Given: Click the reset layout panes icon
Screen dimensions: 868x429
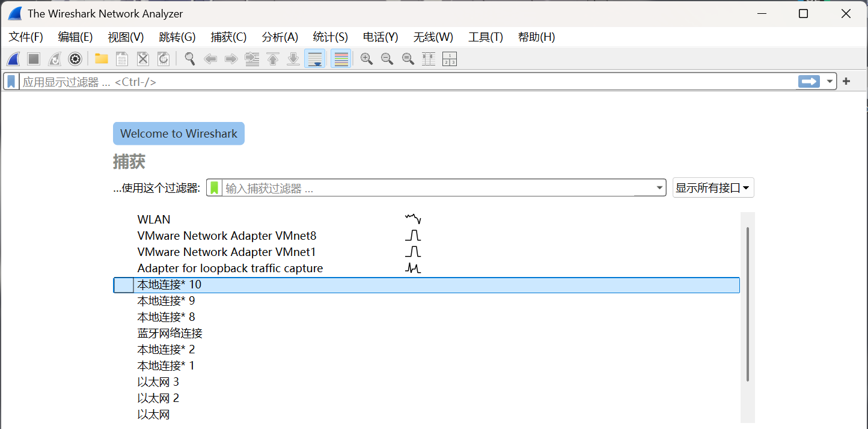Looking at the screenshot, I should pos(449,59).
